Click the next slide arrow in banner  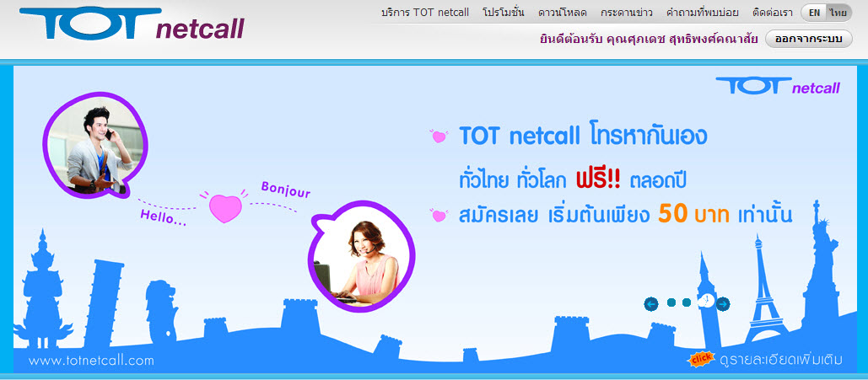click(x=723, y=303)
